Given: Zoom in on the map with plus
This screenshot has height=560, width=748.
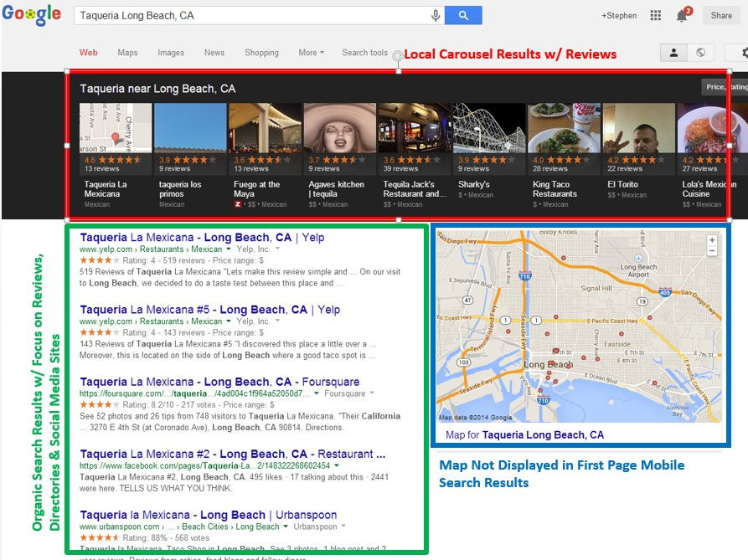Looking at the screenshot, I should click(712, 240).
